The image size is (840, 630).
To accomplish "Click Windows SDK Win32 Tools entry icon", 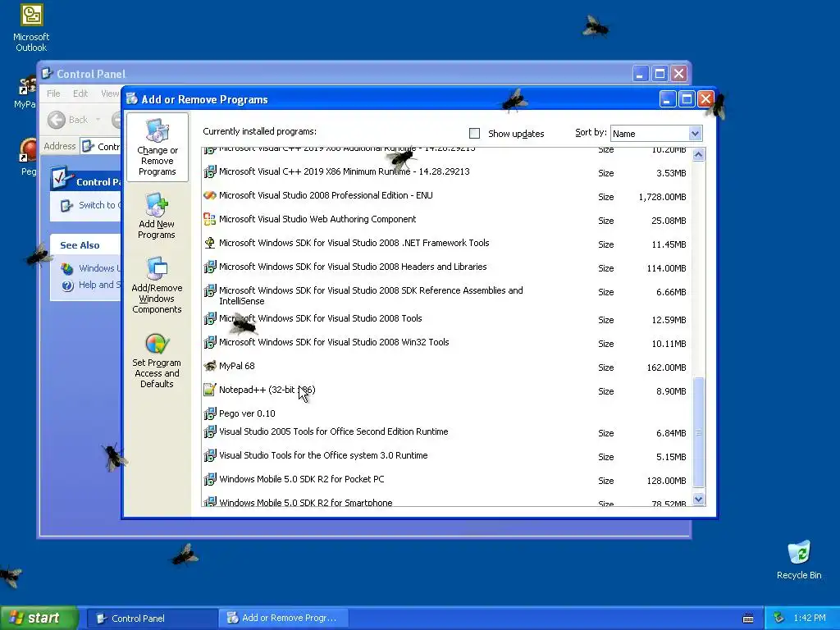I will tap(210, 342).
